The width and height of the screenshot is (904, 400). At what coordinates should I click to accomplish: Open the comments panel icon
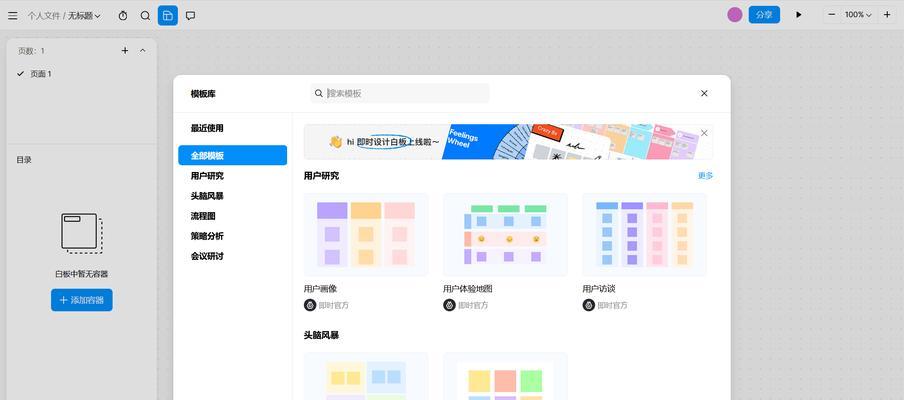click(x=190, y=16)
